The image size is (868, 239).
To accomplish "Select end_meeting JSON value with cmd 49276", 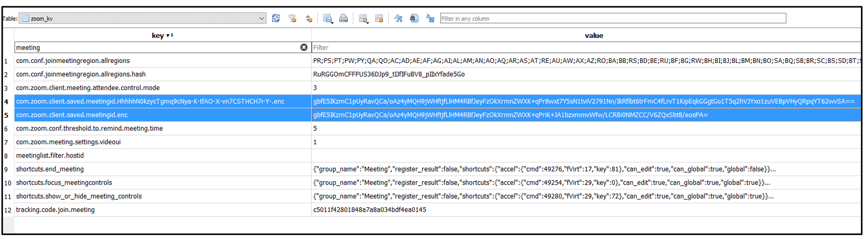I will click(586, 169).
